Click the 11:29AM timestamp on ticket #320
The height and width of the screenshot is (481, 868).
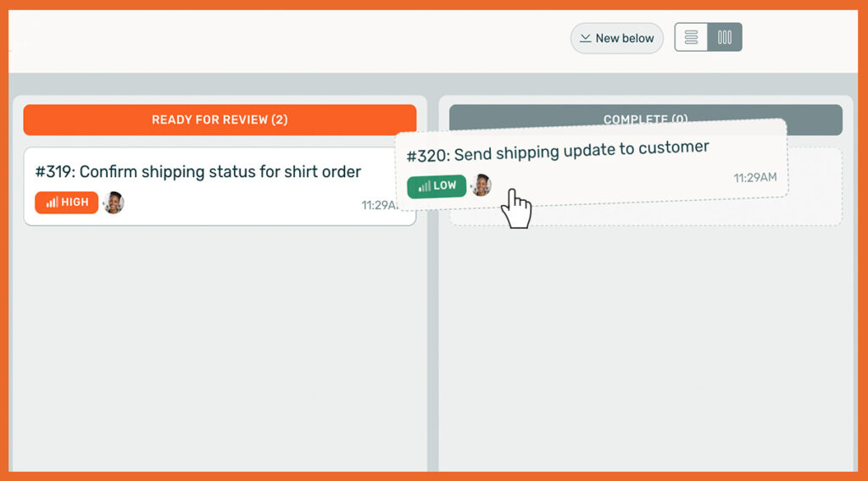(x=754, y=178)
